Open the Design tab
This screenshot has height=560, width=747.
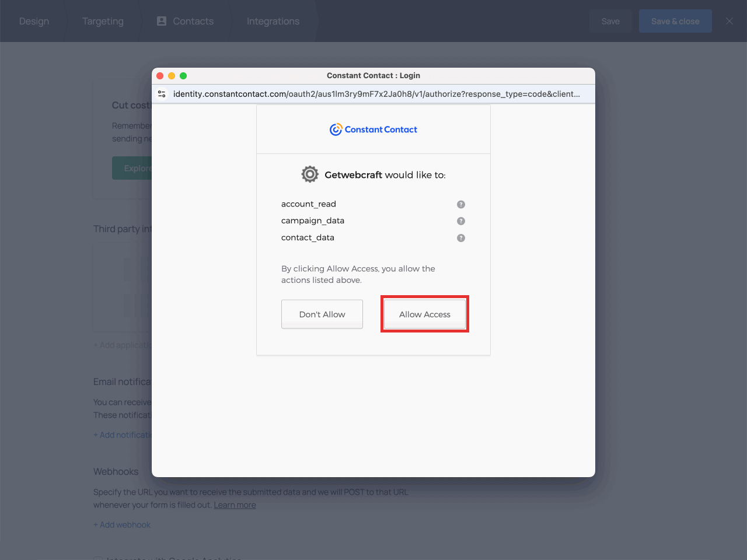pyautogui.click(x=34, y=21)
